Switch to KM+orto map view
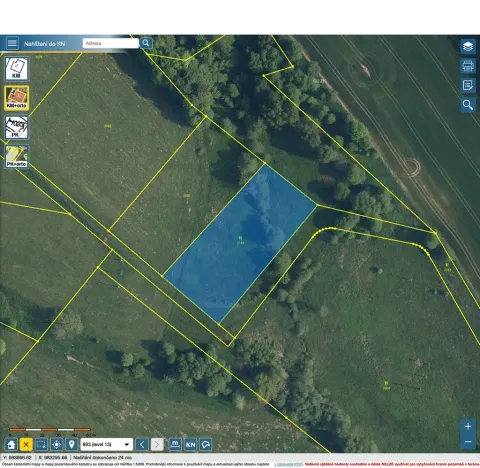The width and height of the screenshot is (480, 468). 16,98
